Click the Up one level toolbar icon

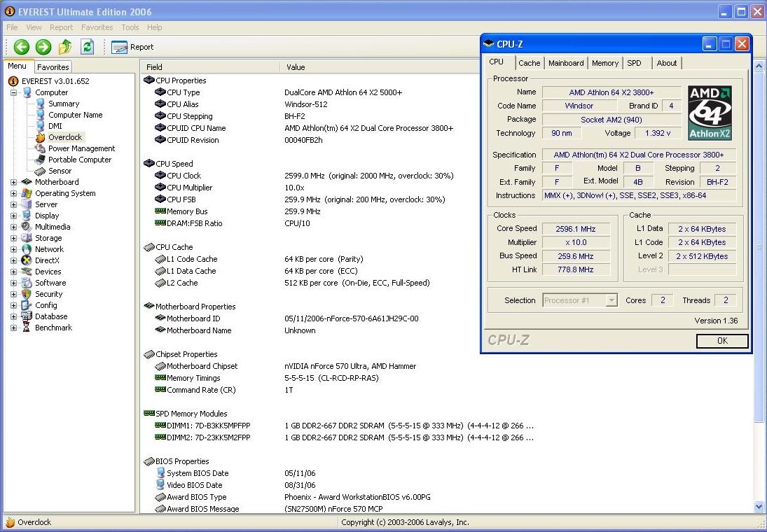[x=65, y=47]
